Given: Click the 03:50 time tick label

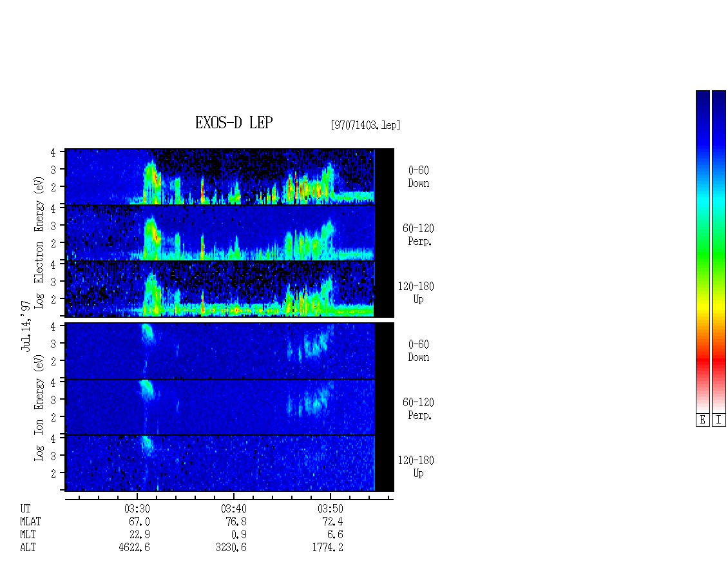Looking at the screenshot, I should [330, 509].
